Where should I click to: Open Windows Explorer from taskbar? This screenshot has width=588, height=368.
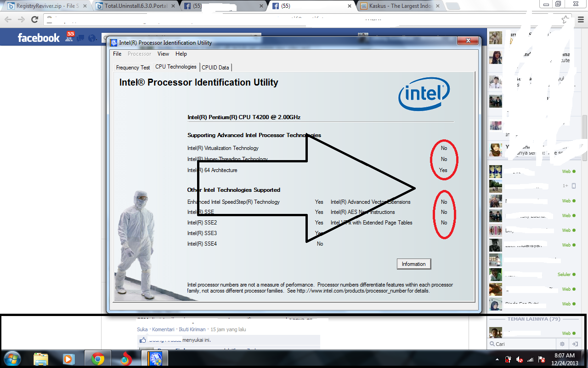41,359
